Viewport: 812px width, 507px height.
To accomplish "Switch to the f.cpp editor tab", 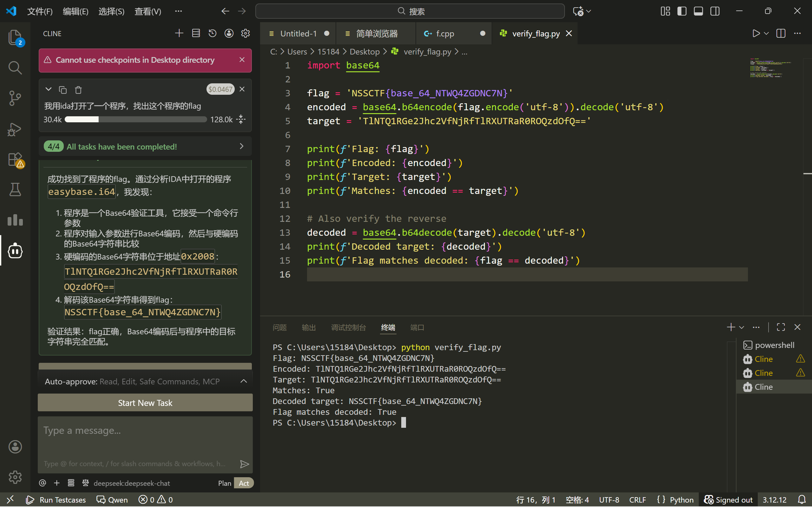I will [445, 34].
